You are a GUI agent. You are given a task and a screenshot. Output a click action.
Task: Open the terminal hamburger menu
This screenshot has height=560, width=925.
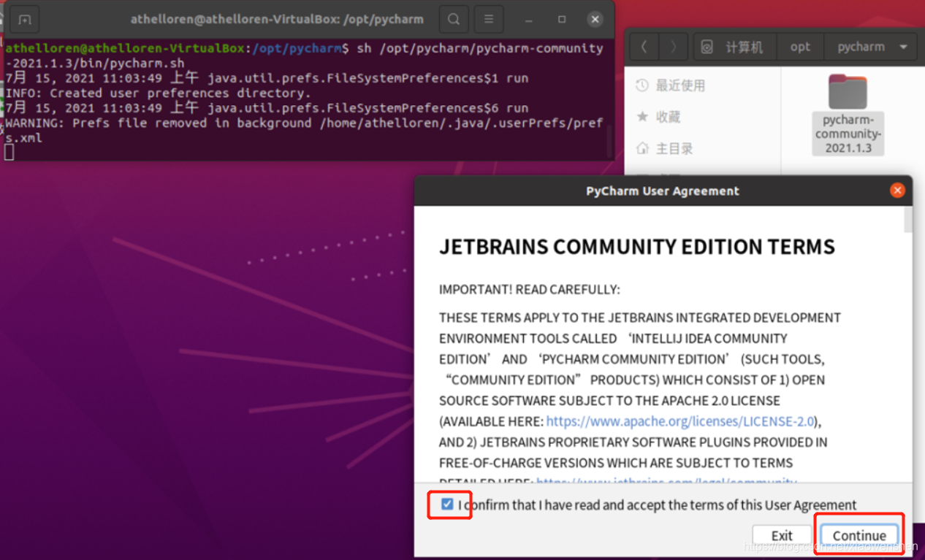pyautogui.click(x=489, y=20)
